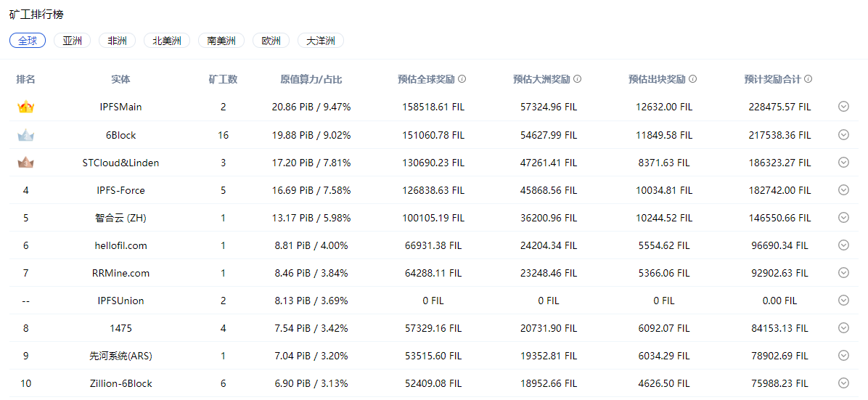The height and width of the screenshot is (400, 868).
Task: Switch to the 亚洲 region filter
Action: [72, 41]
